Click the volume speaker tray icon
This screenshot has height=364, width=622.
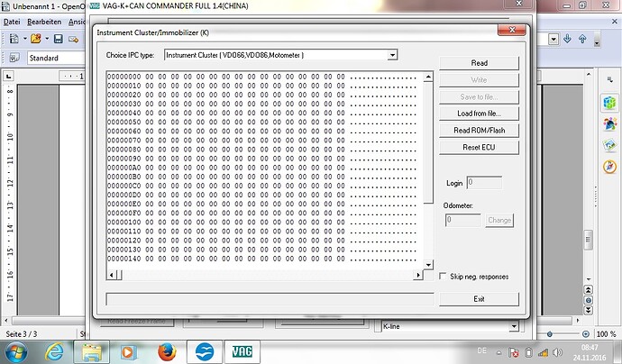click(x=557, y=352)
